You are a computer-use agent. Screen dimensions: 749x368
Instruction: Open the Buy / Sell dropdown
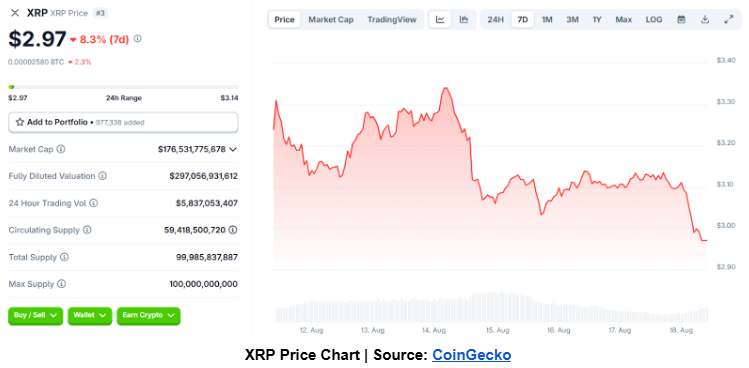pos(35,316)
